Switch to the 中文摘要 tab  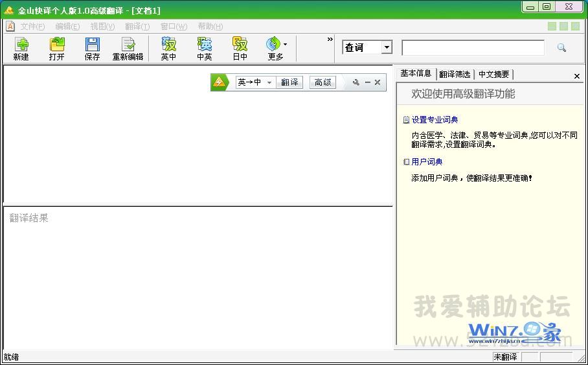pyautogui.click(x=494, y=75)
